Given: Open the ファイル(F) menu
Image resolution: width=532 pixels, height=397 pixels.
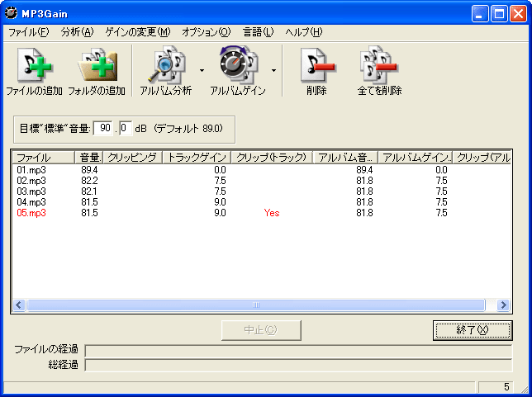Looking at the screenshot, I should click(29, 32).
